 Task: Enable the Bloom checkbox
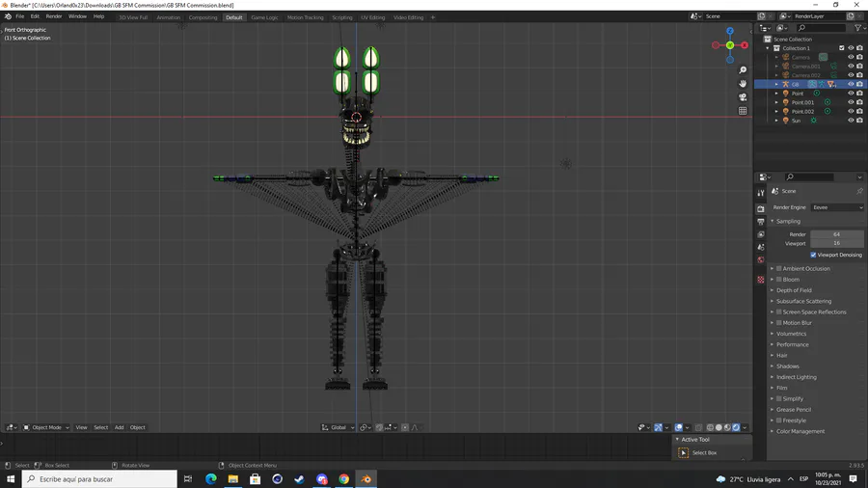pos(779,280)
